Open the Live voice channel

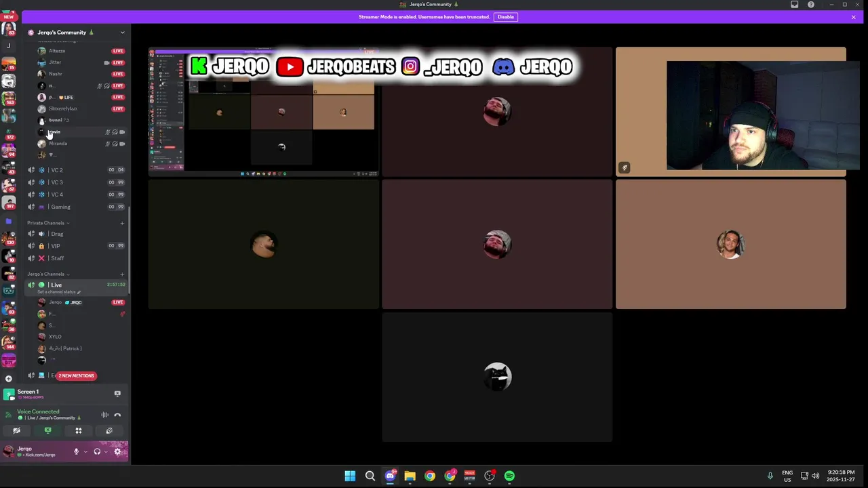pyautogui.click(x=77, y=285)
